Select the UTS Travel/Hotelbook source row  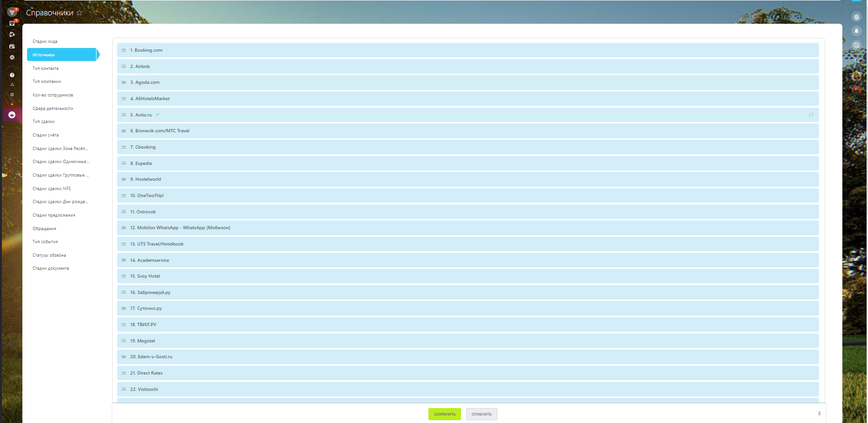click(468, 244)
